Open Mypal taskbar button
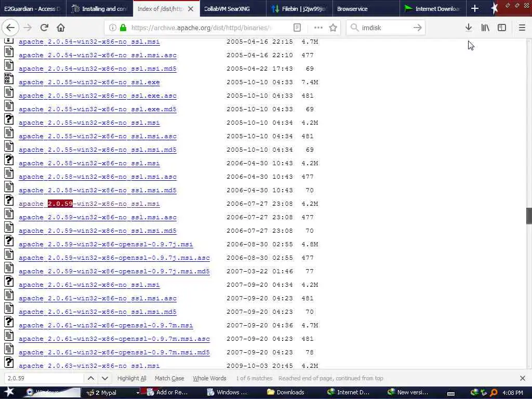 [x=110, y=393]
